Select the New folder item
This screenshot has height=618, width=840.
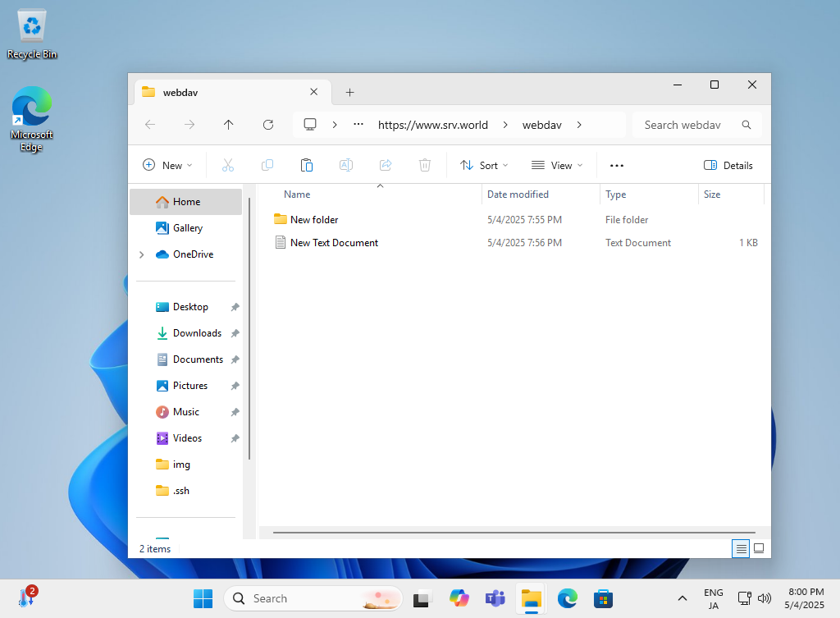314,220
